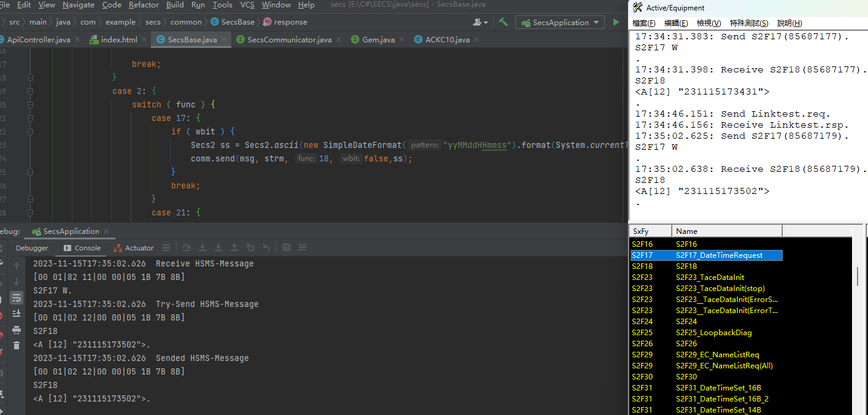Screen dimensions: 868x415
Task: Select S2F23_TaceDataInit(stop) message row
Action: pos(706,288)
